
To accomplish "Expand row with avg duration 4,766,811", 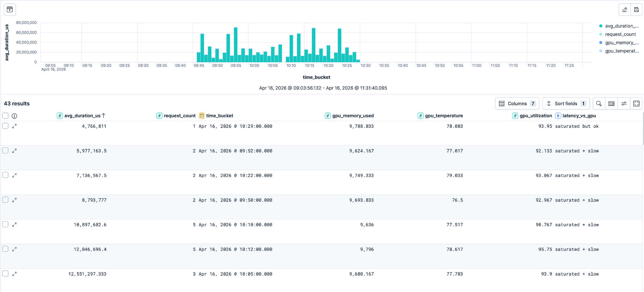I will coord(14,126).
